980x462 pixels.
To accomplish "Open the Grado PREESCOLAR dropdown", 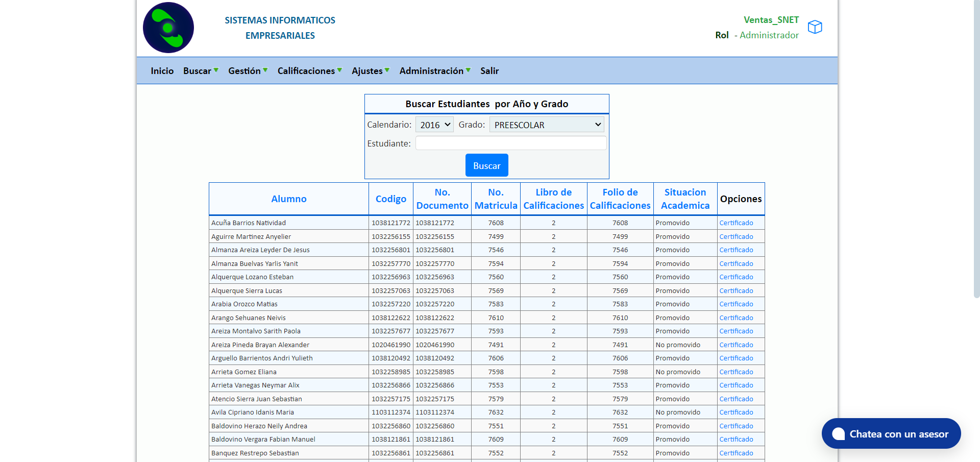I will tap(547, 125).
